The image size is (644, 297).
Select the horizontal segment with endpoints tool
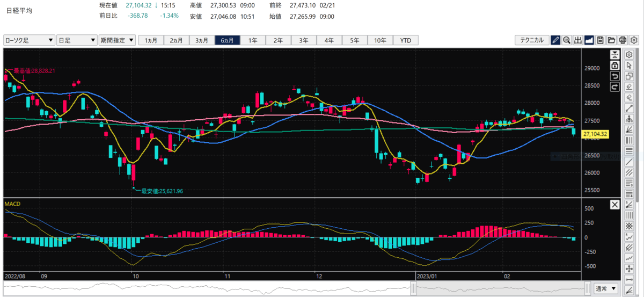[x=630, y=280]
